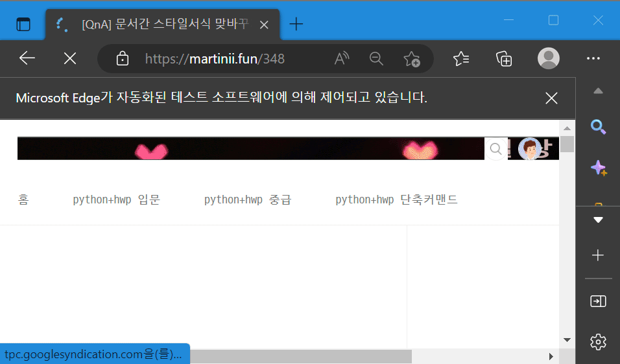Activate Read aloud in address bar
This screenshot has width=620, height=364.
(x=342, y=59)
